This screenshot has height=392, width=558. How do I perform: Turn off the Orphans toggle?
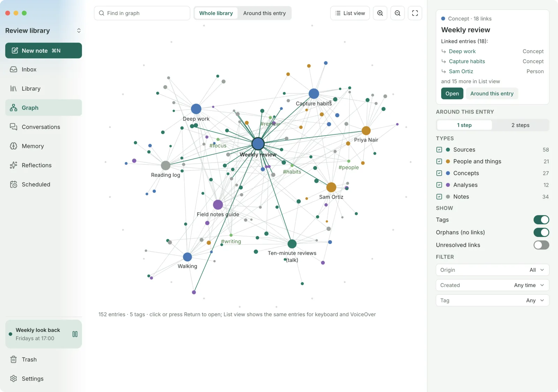(x=541, y=232)
